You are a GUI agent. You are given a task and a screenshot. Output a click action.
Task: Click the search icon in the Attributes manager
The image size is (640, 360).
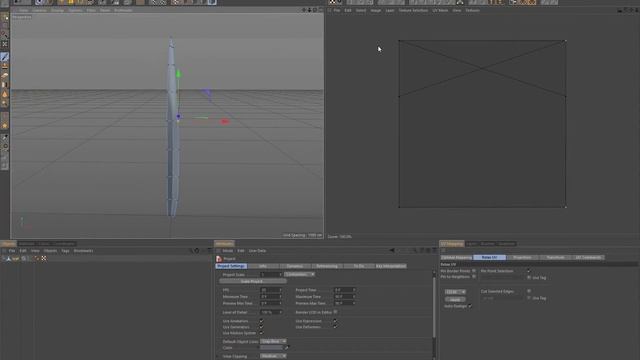416,250
